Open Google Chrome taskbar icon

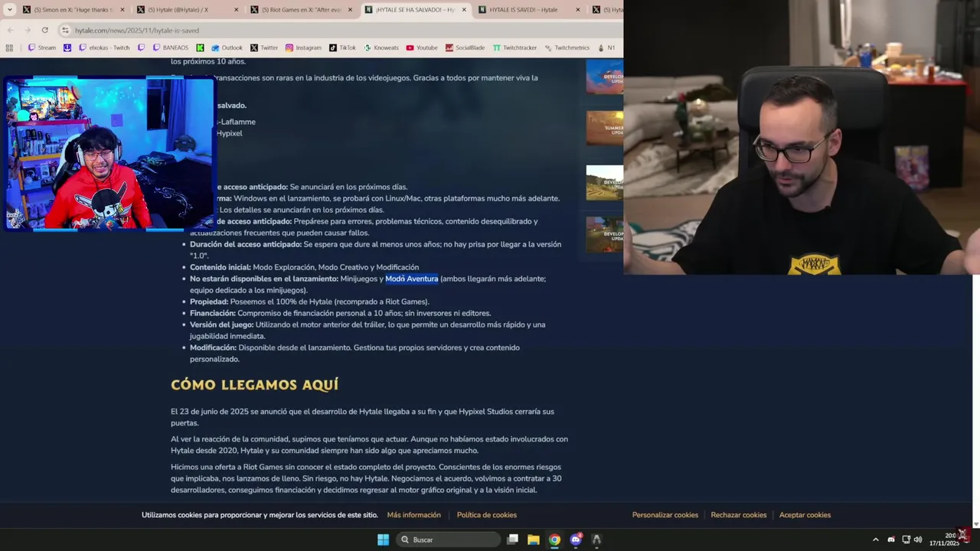click(554, 540)
